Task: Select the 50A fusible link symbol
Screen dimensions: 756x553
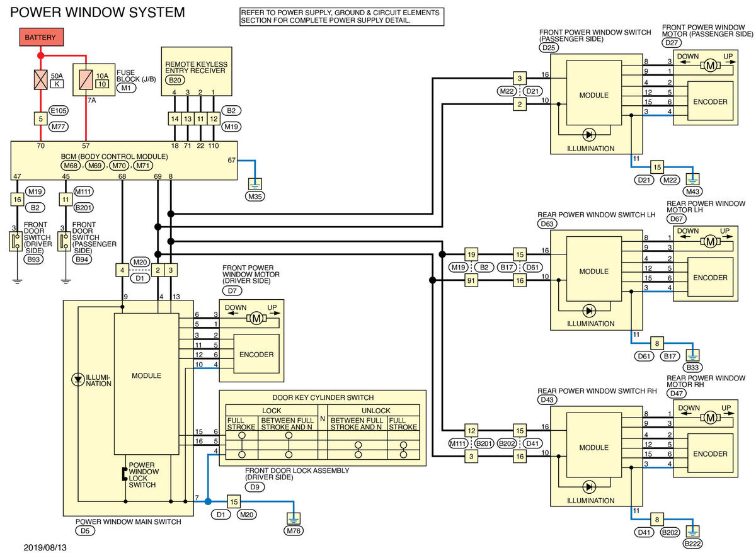Action: click(x=40, y=79)
